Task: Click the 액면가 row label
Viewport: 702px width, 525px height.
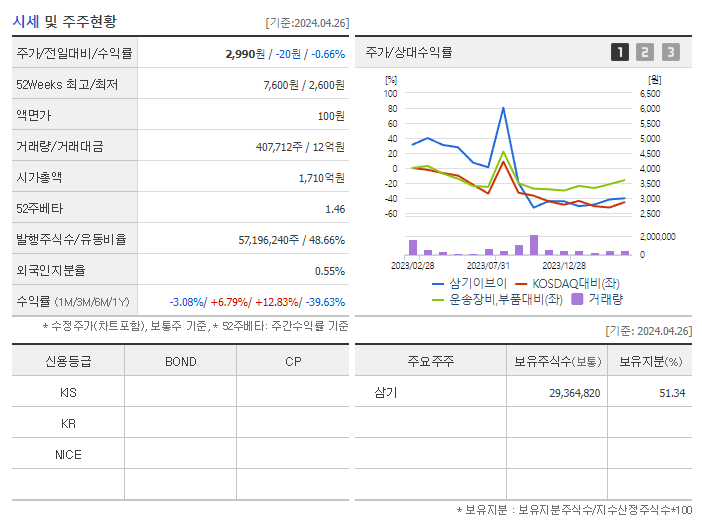Action: pyautogui.click(x=34, y=115)
